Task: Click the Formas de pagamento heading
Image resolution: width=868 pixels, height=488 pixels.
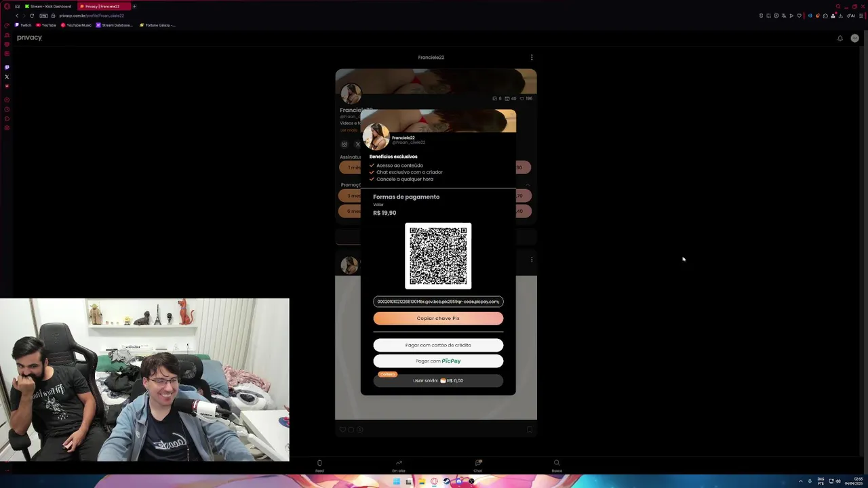Action: (x=406, y=197)
